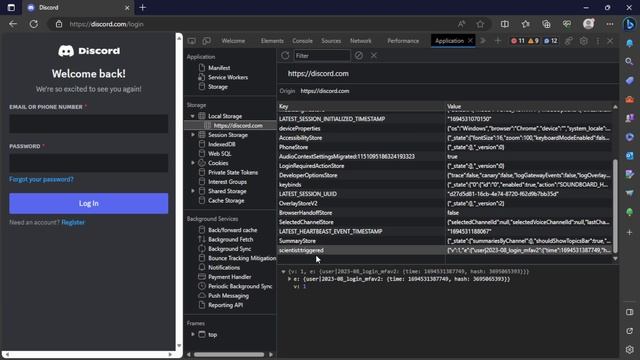
Task: Open the Service Workers item
Action: tap(228, 77)
